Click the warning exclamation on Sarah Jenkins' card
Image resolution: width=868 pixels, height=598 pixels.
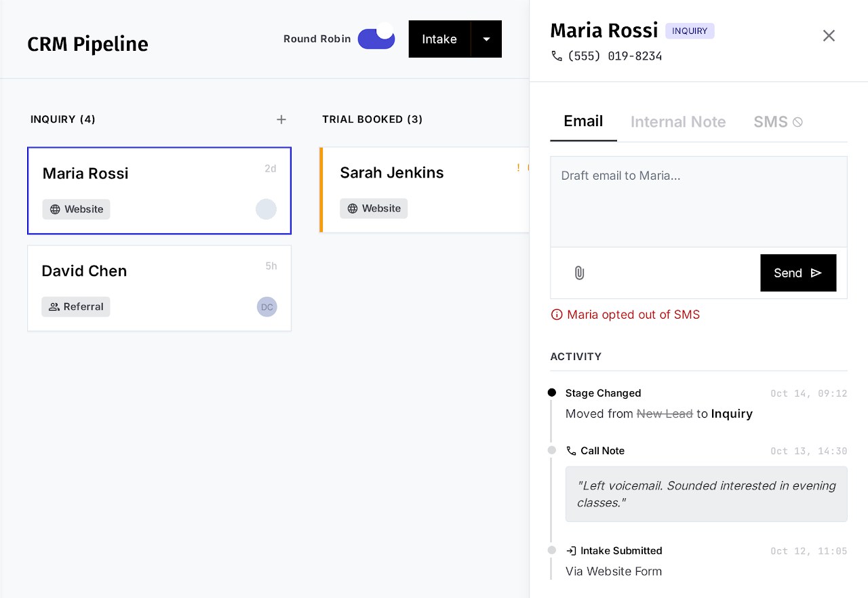click(518, 167)
